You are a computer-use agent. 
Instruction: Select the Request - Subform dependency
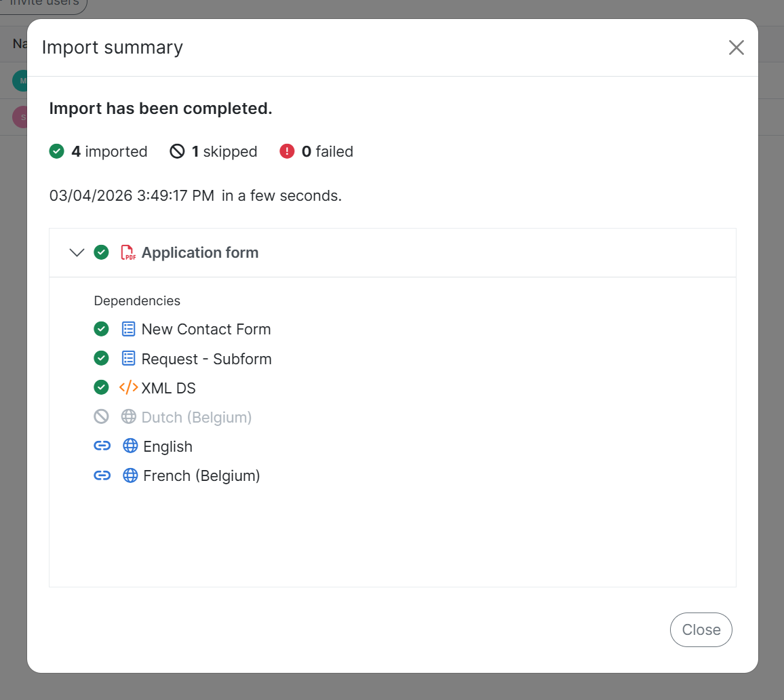coord(206,359)
